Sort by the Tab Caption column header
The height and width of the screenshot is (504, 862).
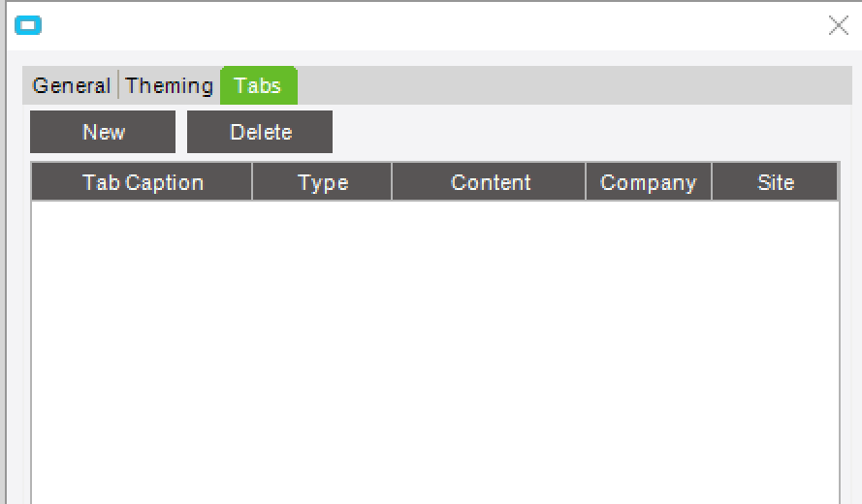tap(143, 182)
